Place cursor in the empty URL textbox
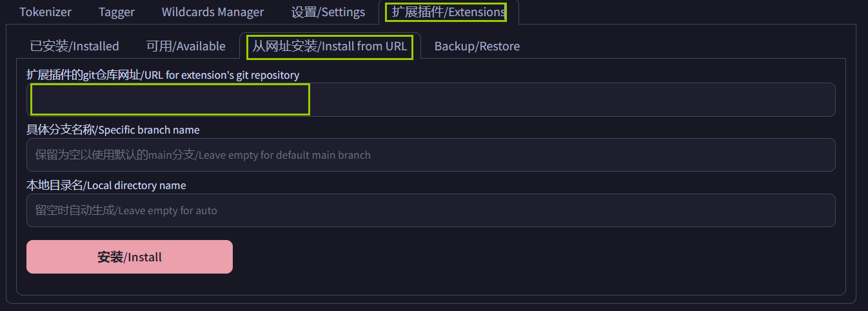Viewport: 868px width, 311px height. coord(171,100)
